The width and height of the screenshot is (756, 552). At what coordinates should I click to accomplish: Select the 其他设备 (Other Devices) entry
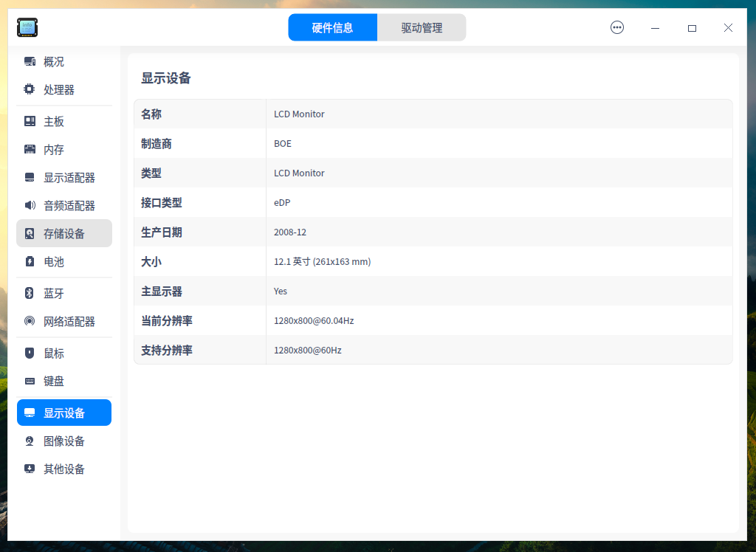[x=63, y=469]
